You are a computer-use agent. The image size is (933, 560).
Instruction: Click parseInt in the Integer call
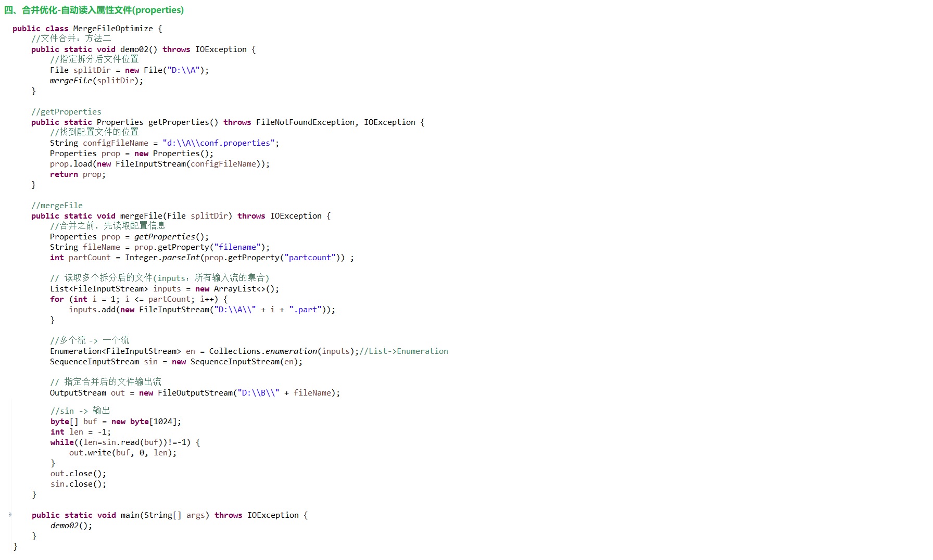click(x=181, y=258)
